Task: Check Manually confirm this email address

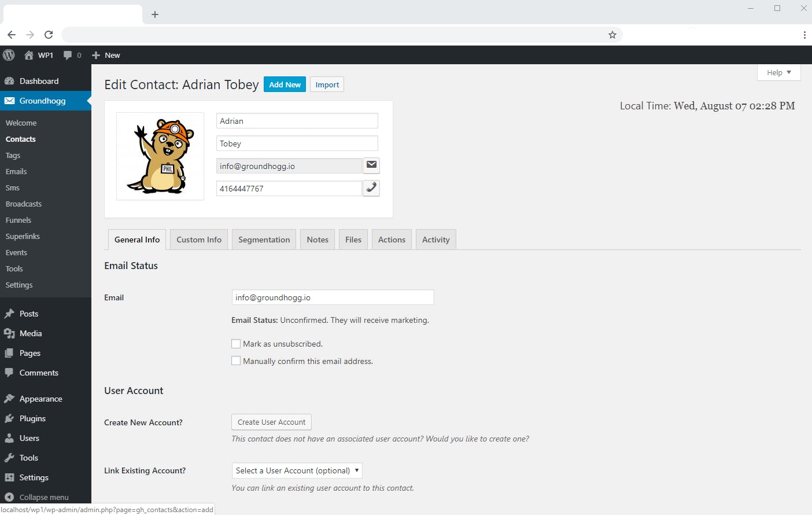Action: click(x=236, y=361)
